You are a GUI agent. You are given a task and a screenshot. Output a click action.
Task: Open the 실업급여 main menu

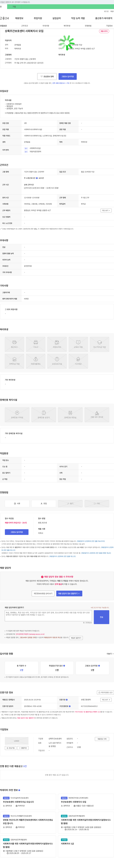(57, 18)
